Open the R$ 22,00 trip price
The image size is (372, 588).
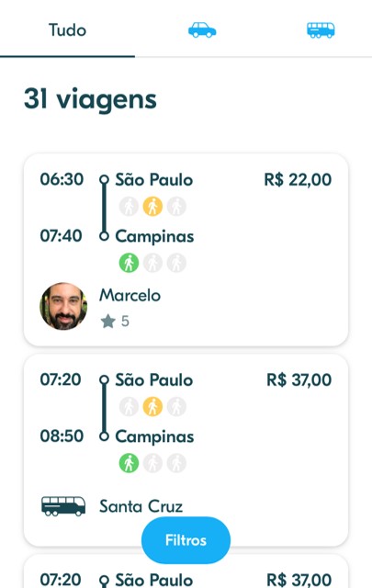point(298,180)
